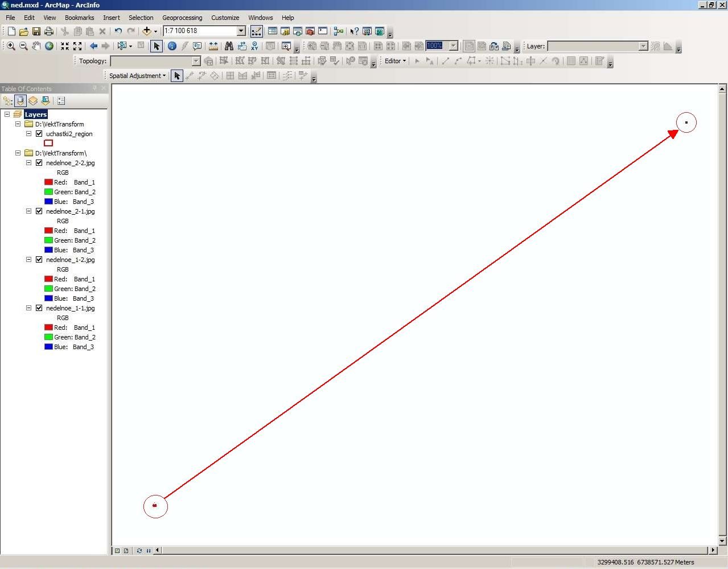Screen dimensions: 728x569
Task: Open the Spatial Adjustment dropdown menu
Action: (137, 76)
